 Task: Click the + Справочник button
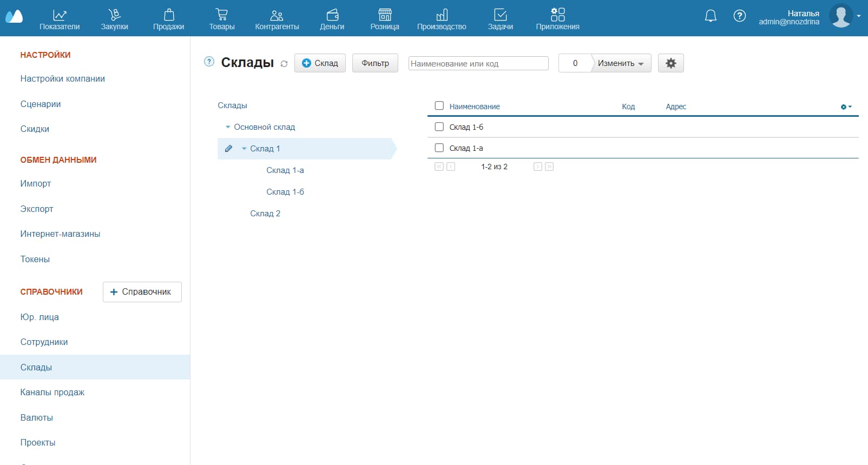[x=142, y=291]
